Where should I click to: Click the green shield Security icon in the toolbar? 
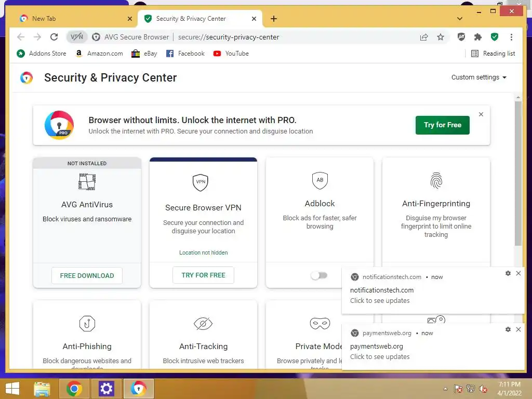[495, 37]
